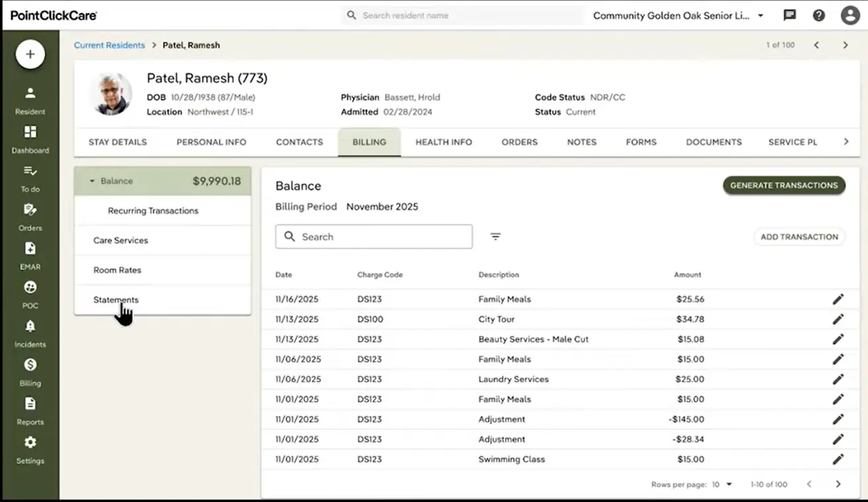Screen dimensions: 868x502
Task: Click the Search resident name field
Action: (462, 15)
